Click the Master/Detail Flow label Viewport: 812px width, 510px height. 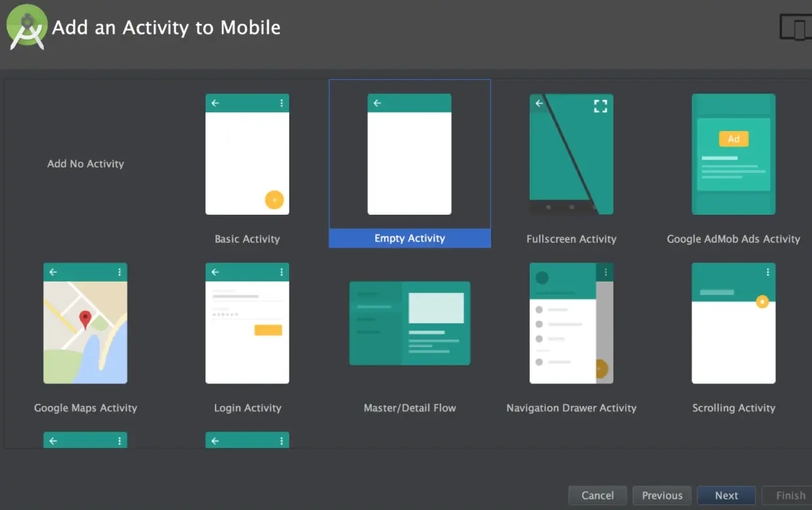tap(410, 408)
